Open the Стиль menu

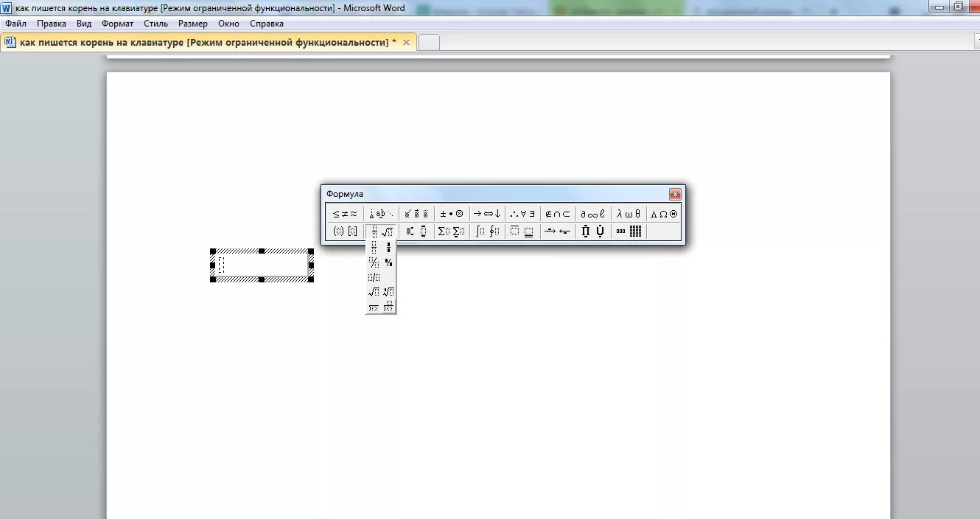click(x=155, y=24)
